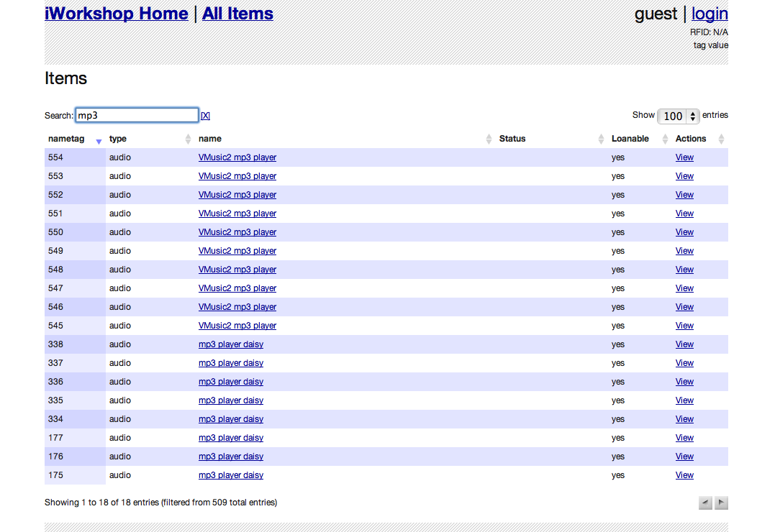Click View for item 177
Image resolution: width=775 pixels, height=532 pixels.
click(x=684, y=438)
